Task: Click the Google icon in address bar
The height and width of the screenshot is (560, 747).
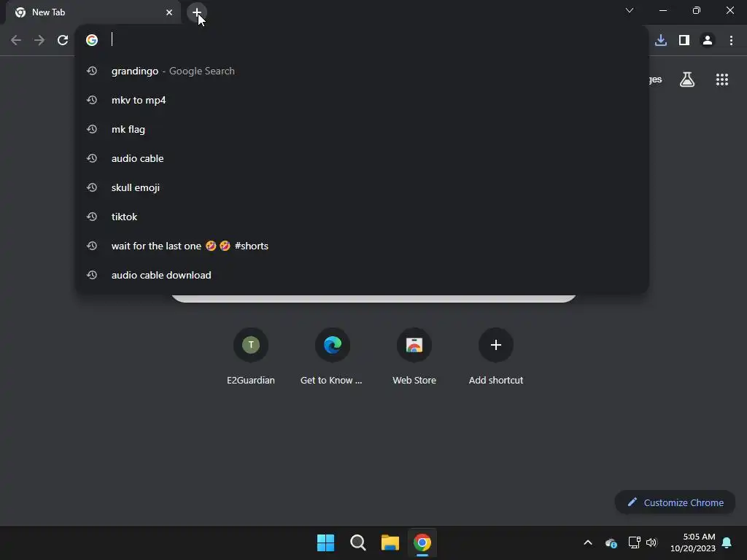Action: click(x=92, y=40)
